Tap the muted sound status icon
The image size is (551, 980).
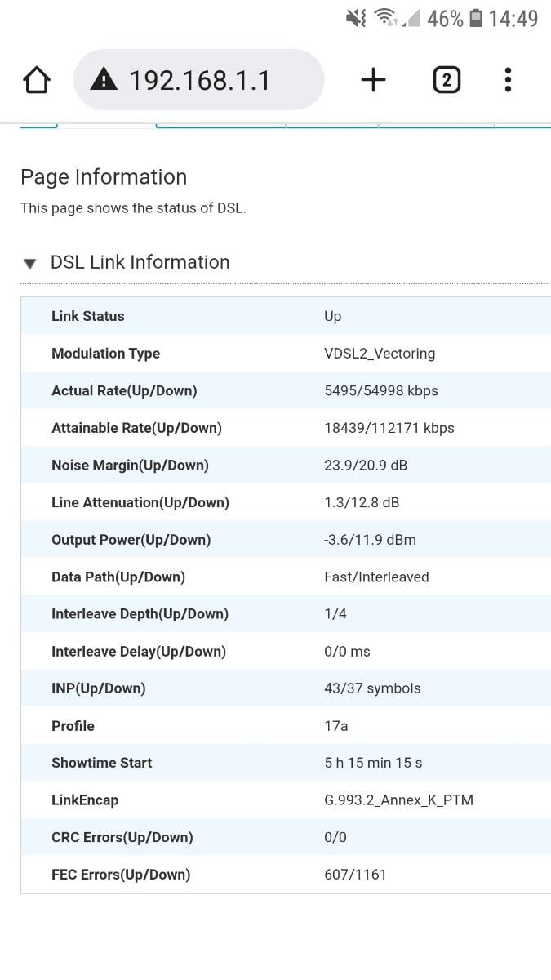coord(356,18)
